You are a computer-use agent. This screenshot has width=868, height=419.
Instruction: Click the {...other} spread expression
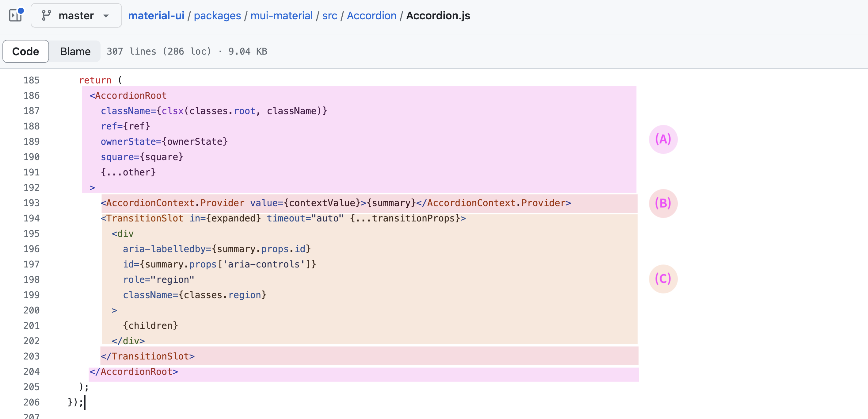[x=128, y=172]
